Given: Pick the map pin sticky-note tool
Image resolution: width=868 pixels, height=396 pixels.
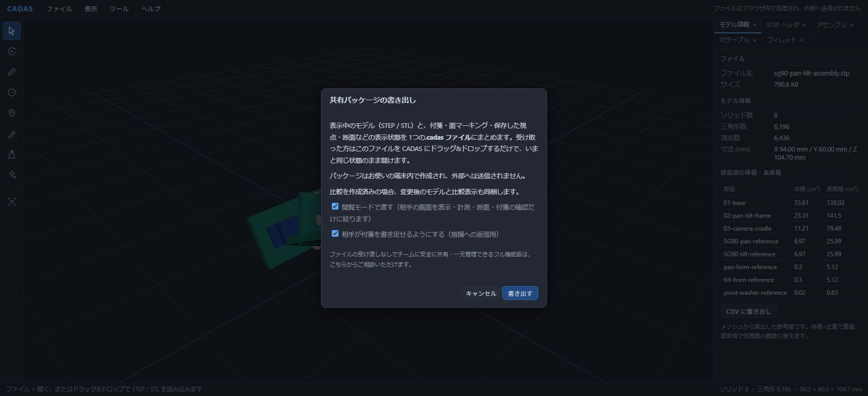Looking at the screenshot, I should point(12,113).
